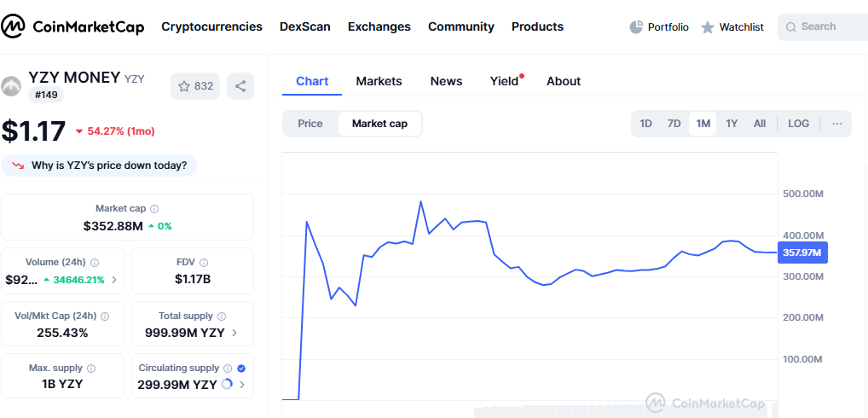Click Watchlist link text
Image resolution: width=868 pixels, height=418 pixels.
(741, 27)
